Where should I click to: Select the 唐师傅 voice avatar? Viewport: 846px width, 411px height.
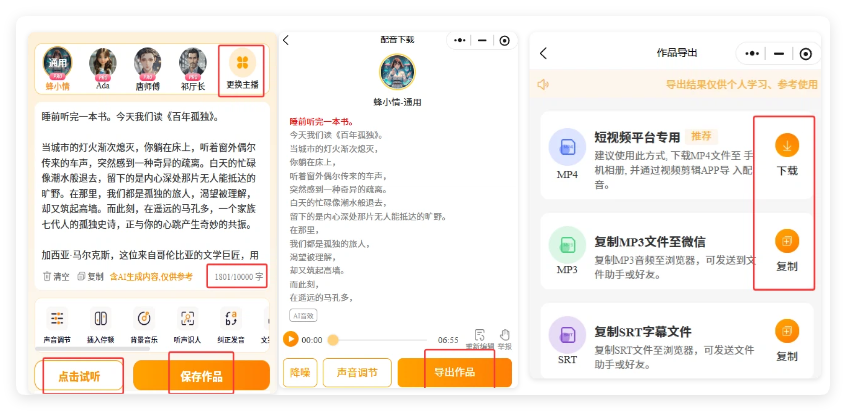[147, 63]
